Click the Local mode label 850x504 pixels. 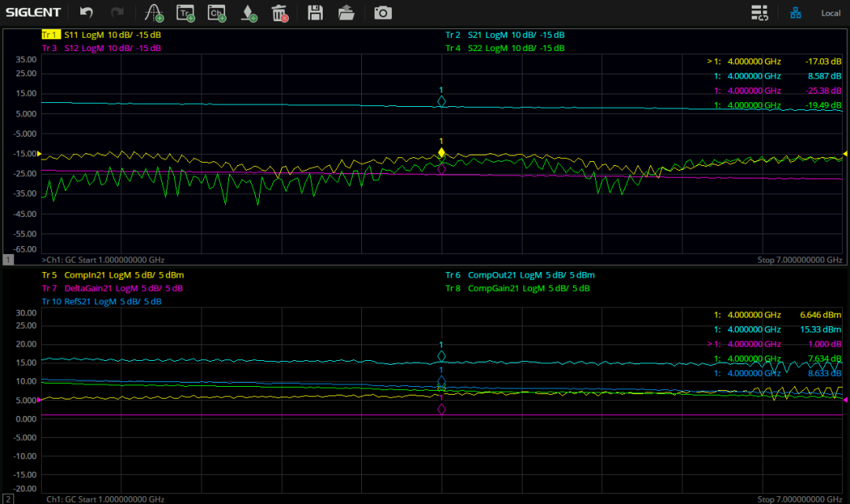pos(830,13)
